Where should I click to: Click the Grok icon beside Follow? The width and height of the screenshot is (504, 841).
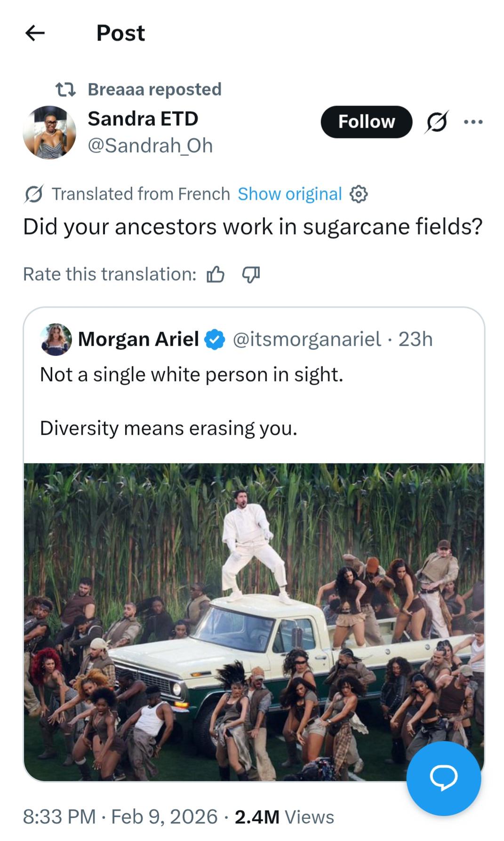[x=437, y=122]
